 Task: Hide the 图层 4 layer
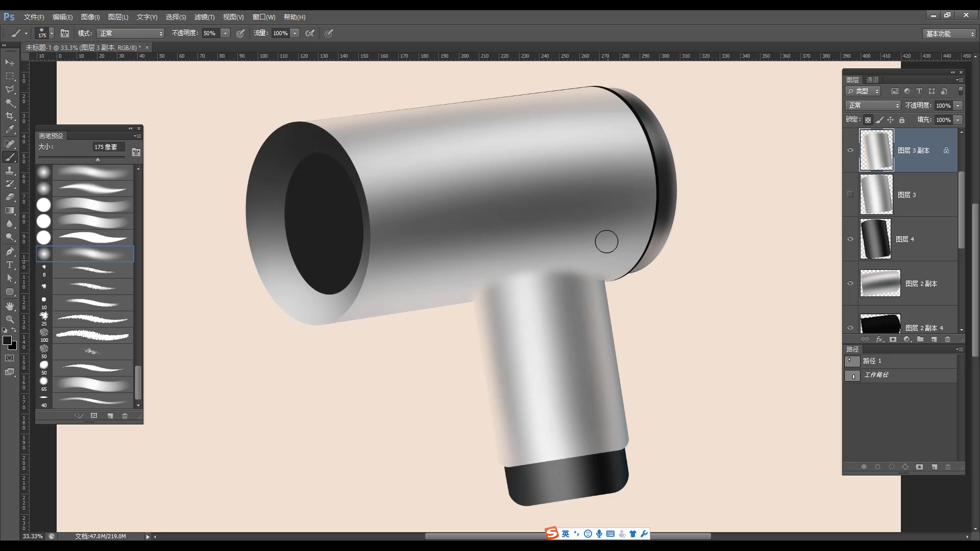tap(850, 239)
